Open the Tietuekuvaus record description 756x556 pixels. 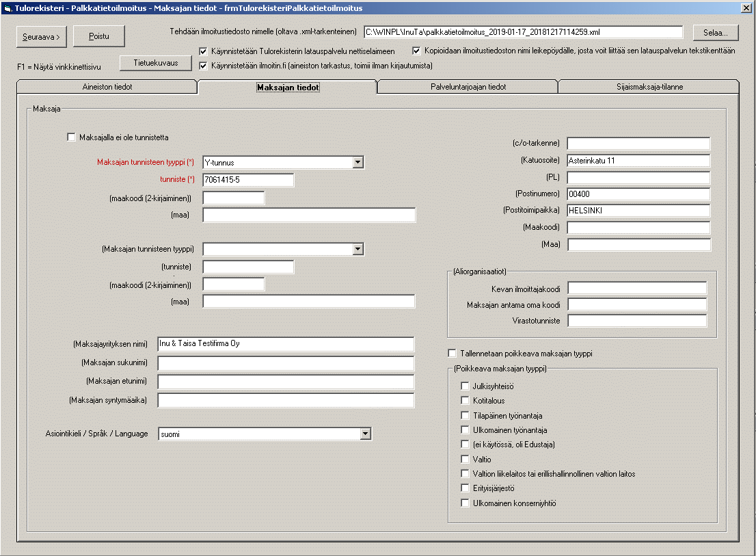155,63
